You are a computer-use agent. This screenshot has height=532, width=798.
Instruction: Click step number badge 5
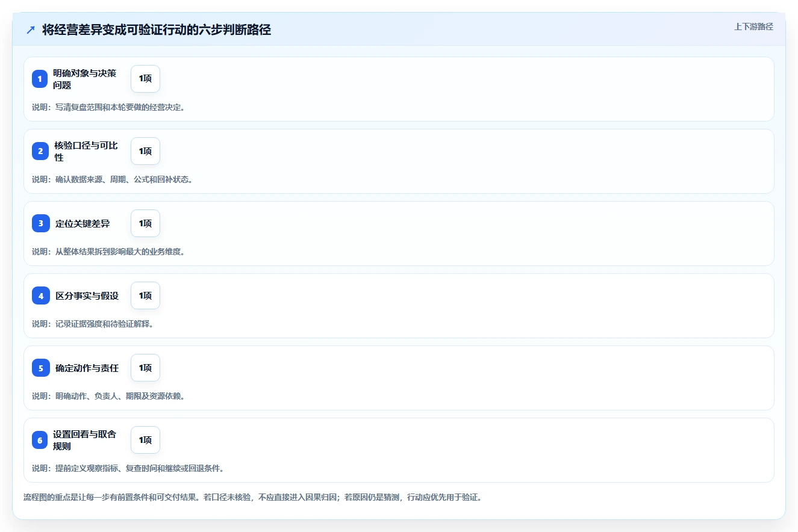[40, 368]
